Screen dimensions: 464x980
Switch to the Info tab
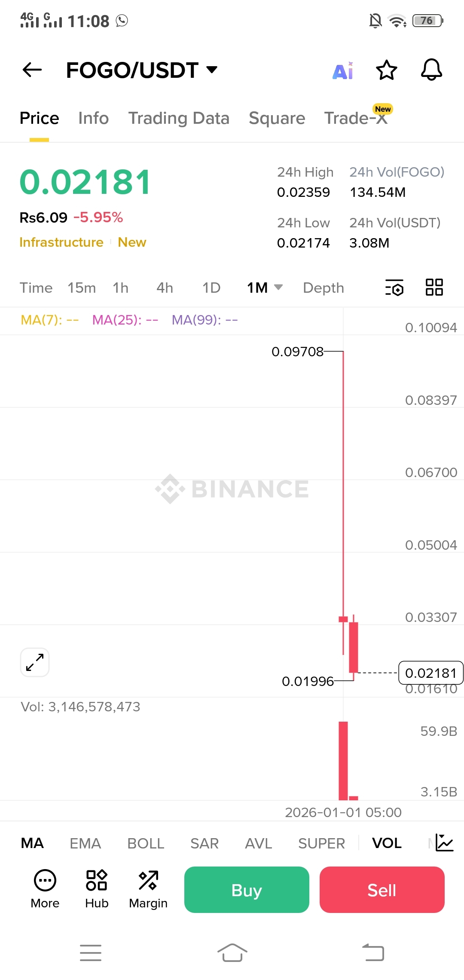(x=93, y=118)
